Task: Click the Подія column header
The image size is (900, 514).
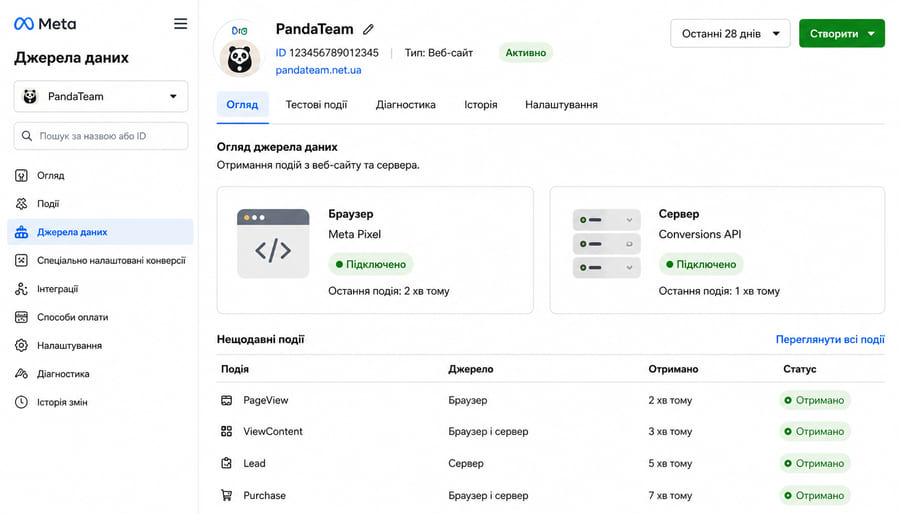Action: pos(235,369)
